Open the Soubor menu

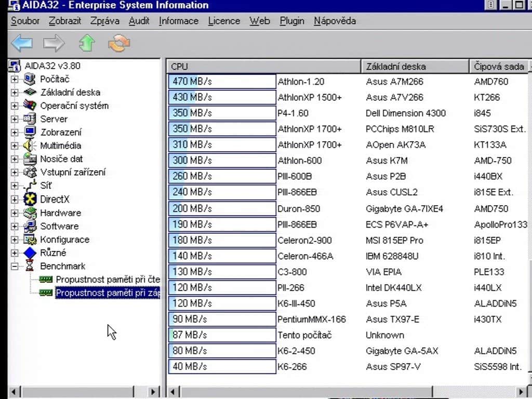point(25,21)
